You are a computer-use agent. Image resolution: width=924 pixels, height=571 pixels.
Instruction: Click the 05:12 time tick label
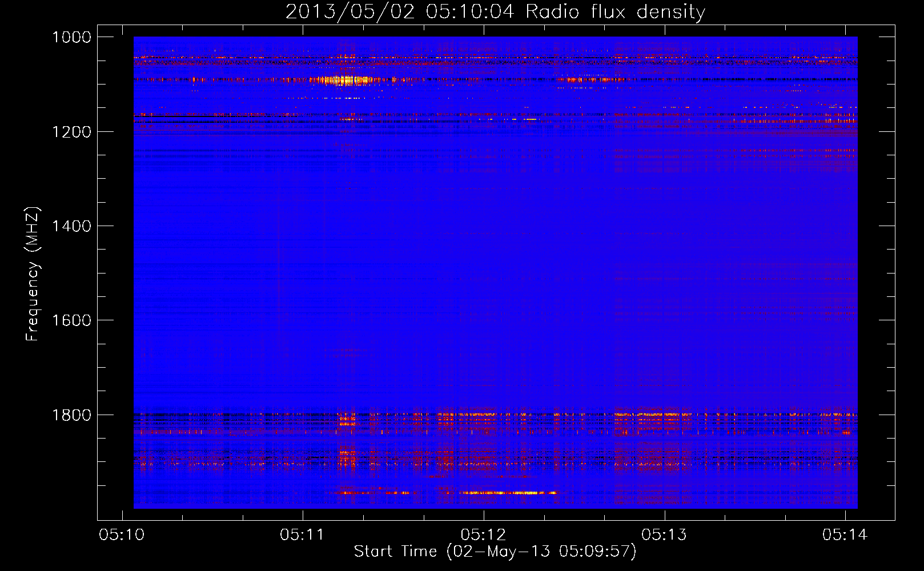[x=484, y=535]
